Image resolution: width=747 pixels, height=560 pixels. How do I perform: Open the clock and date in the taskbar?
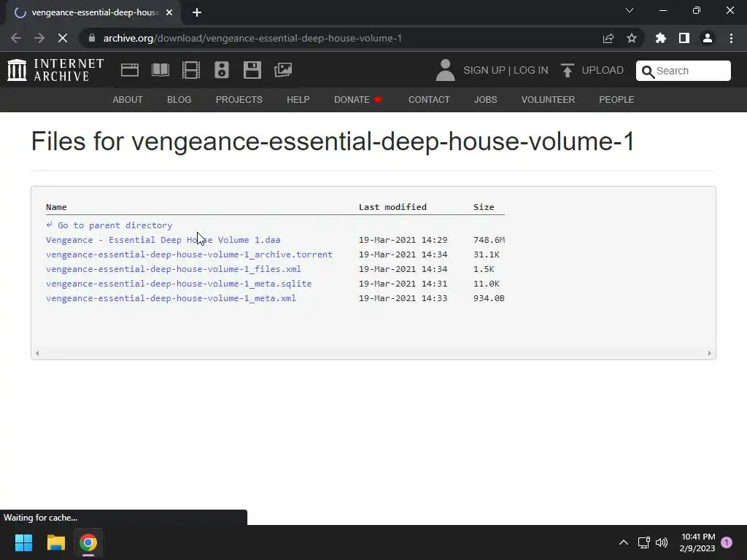point(697,542)
